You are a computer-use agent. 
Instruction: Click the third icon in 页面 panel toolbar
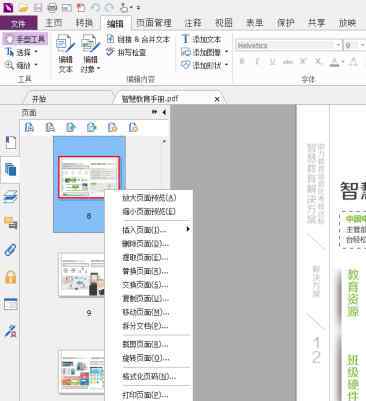71,127
